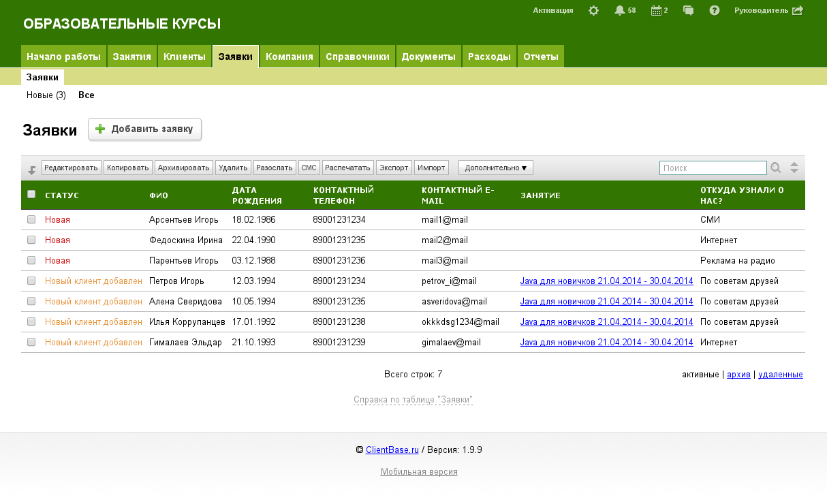Screen dimensions: 827x504
Task: Open the архив link below the table
Action: tap(738, 375)
